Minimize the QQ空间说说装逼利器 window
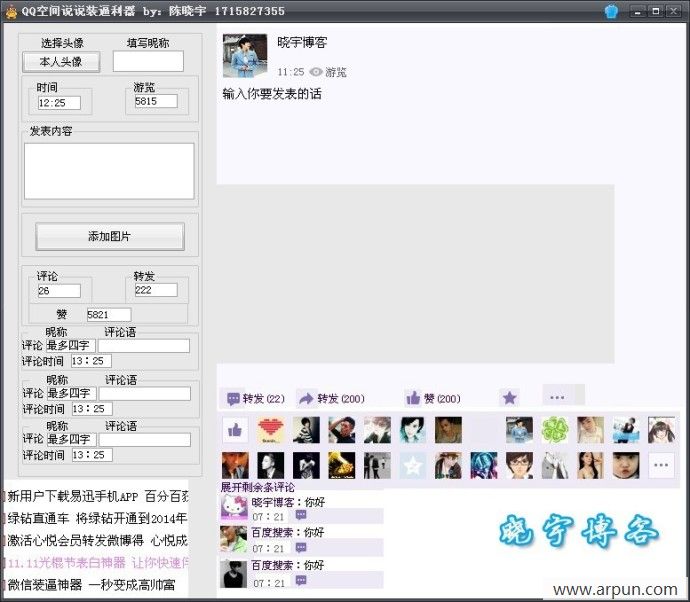Viewport: 690px width, 602px height. pyautogui.click(x=638, y=11)
